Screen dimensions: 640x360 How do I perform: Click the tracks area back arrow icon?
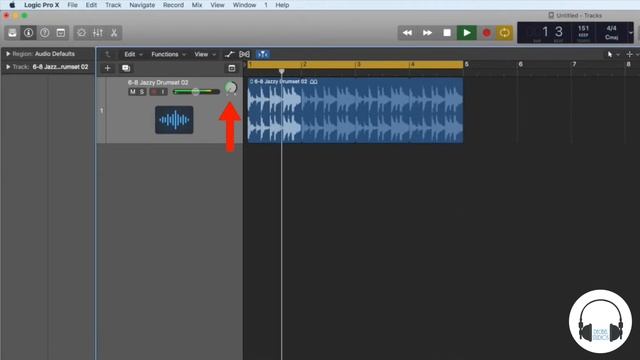(107, 54)
